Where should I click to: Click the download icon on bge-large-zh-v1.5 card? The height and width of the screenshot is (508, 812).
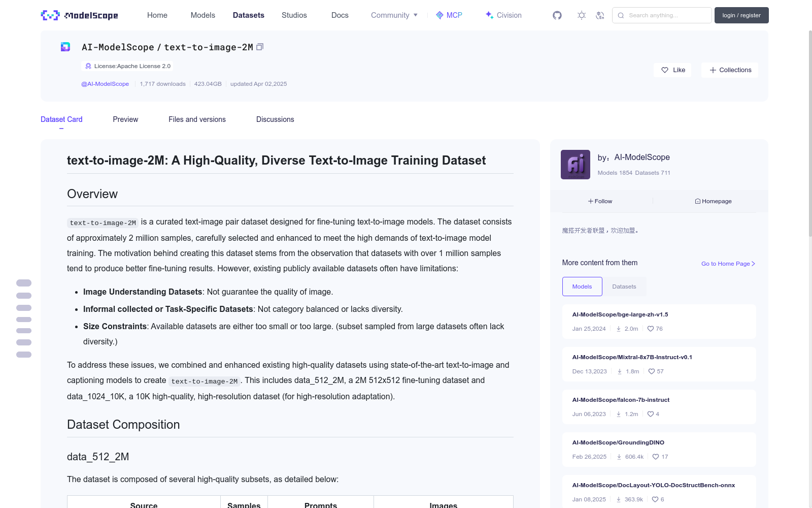[619, 329]
